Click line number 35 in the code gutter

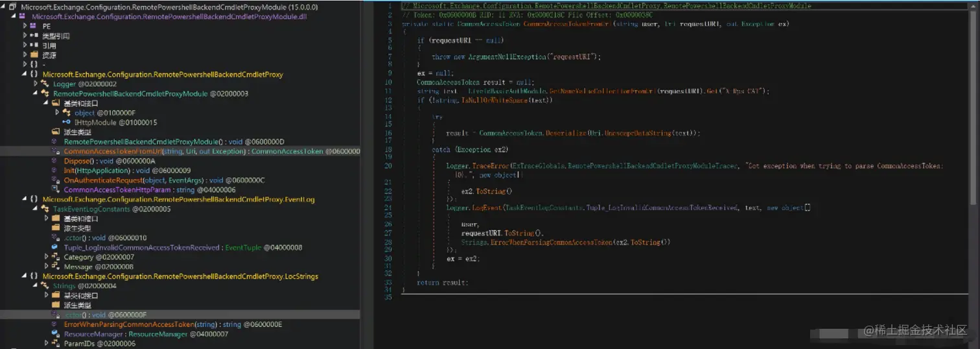point(389,298)
